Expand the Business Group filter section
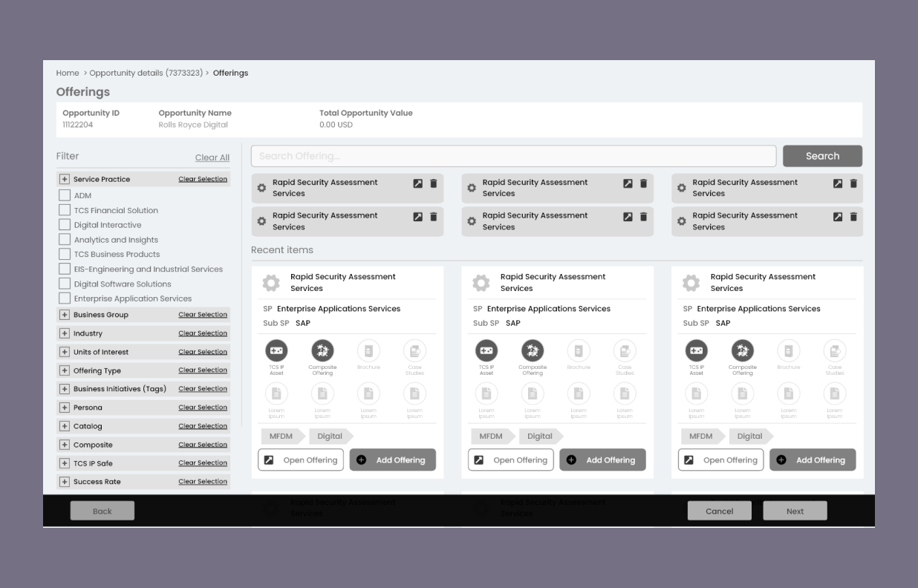Image resolution: width=918 pixels, height=588 pixels. tap(65, 315)
